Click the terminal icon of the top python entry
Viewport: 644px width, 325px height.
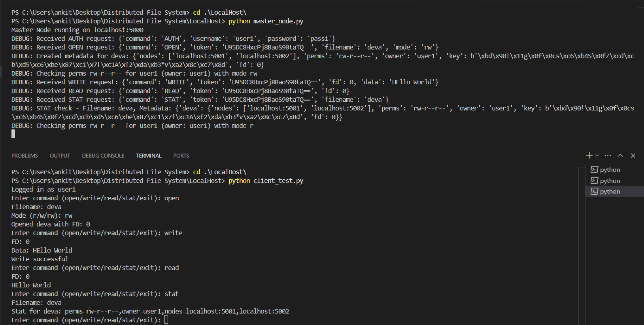point(594,169)
